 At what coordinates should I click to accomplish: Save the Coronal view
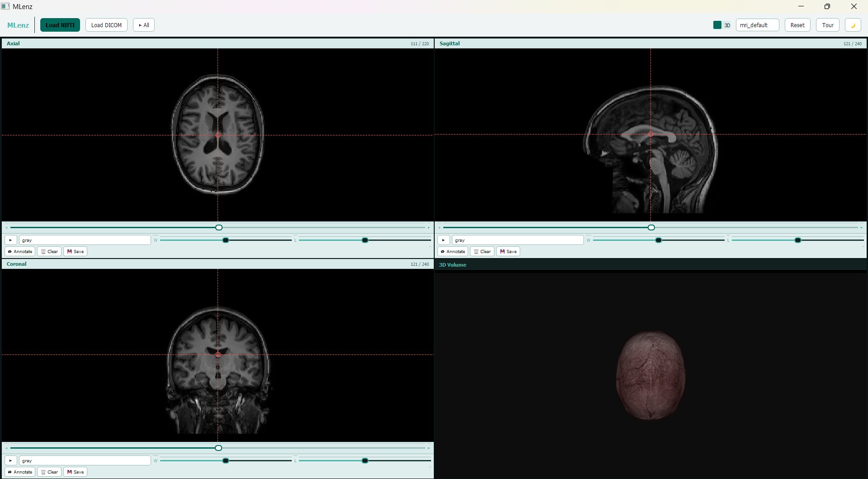point(76,472)
